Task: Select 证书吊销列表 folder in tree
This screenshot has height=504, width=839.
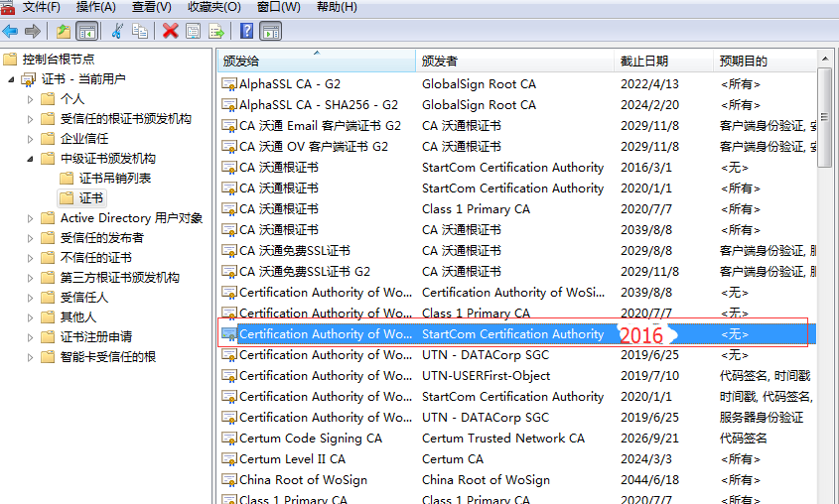Action: (x=115, y=179)
